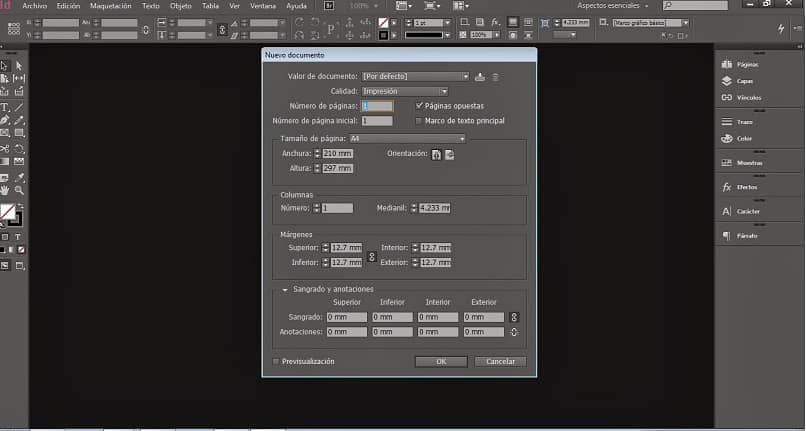This screenshot has width=806, height=431.
Task: Choose landscape orientation button
Action: coord(450,154)
